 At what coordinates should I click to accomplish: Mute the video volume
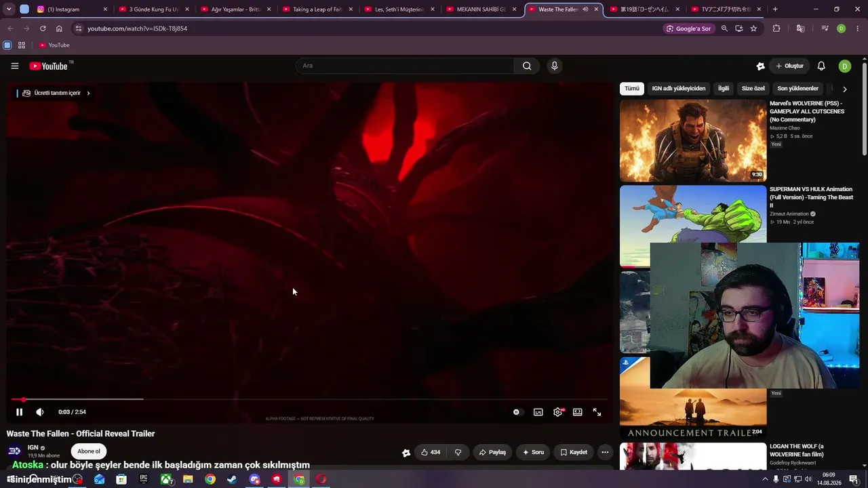coord(40,412)
